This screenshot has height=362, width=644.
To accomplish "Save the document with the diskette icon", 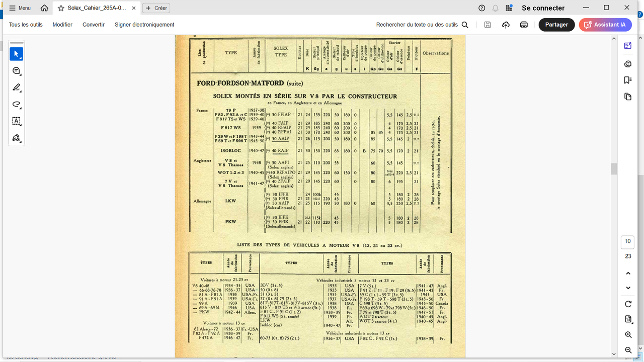I will point(488,25).
